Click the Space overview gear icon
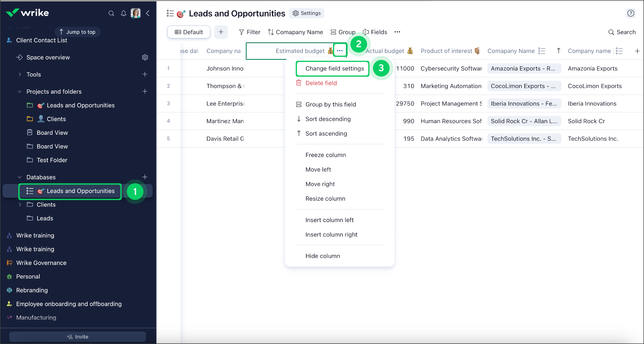The image size is (644, 344). point(145,57)
